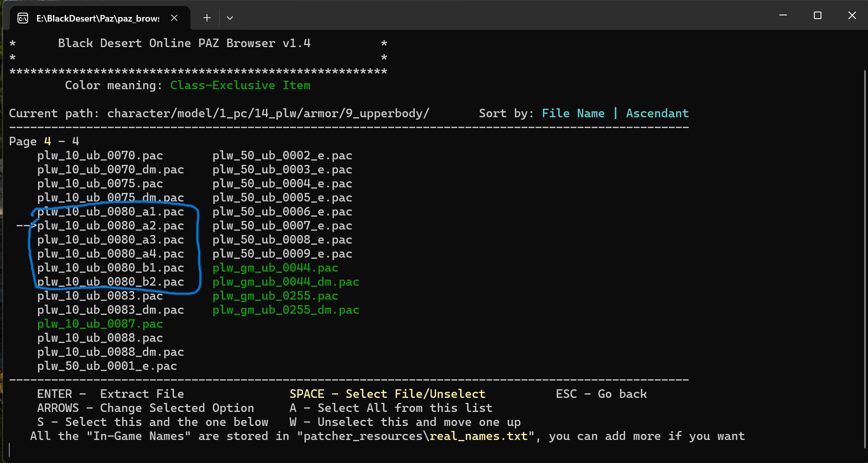This screenshot has width=868, height=463.
Task: Maximize the terminal window
Action: [x=817, y=16]
